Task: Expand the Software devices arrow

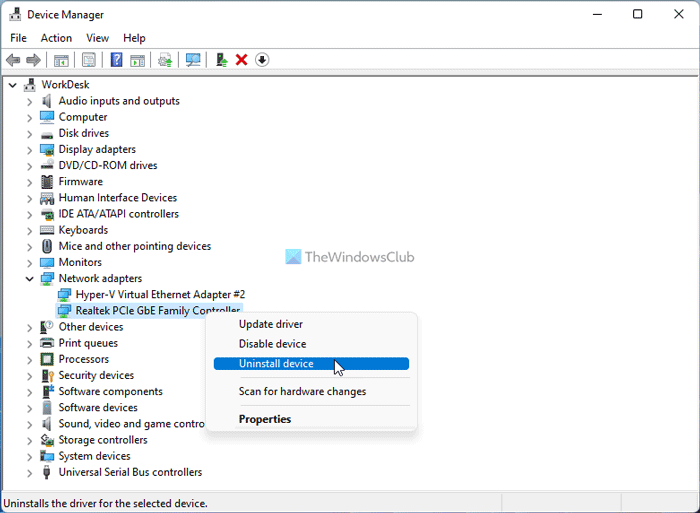Action: coord(29,408)
